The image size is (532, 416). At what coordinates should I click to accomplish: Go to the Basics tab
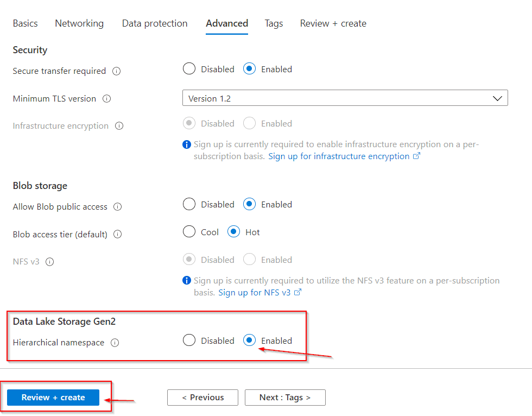(x=26, y=23)
